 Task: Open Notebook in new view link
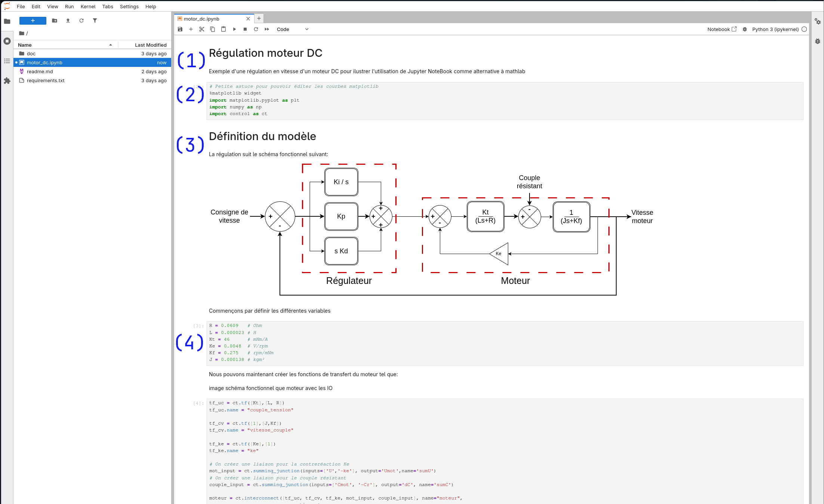pos(722,29)
